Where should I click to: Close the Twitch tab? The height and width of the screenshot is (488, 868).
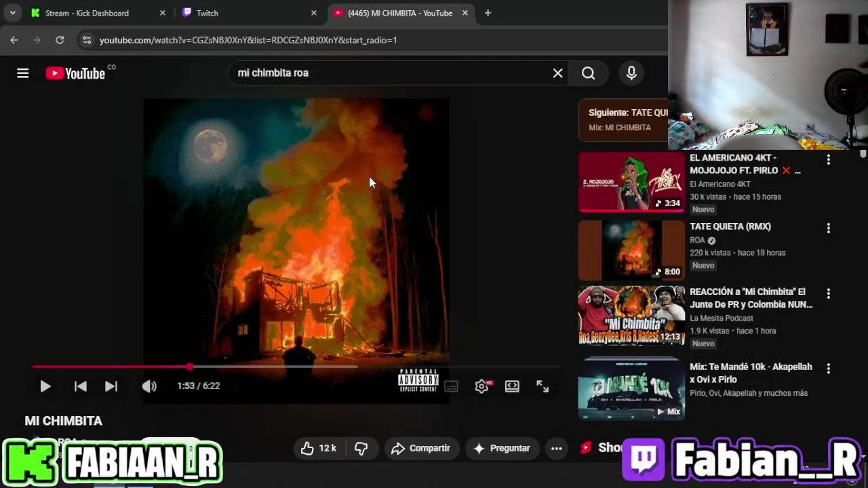(313, 13)
